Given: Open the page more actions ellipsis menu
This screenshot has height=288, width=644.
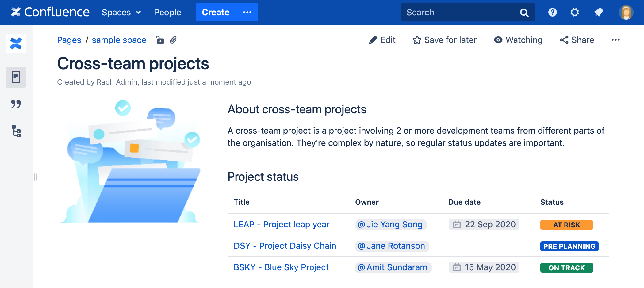Looking at the screenshot, I should pos(615,40).
